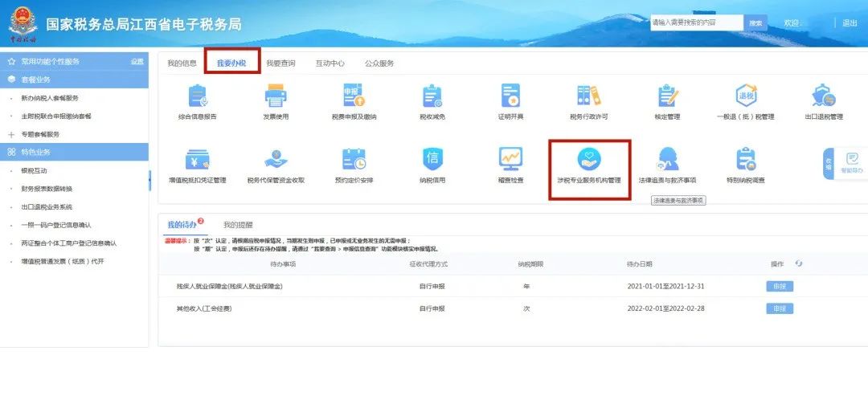The height and width of the screenshot is (408, 868).
Task: Open 一照一码户登记信息确认 in sidebar
Action: [56, 225]
